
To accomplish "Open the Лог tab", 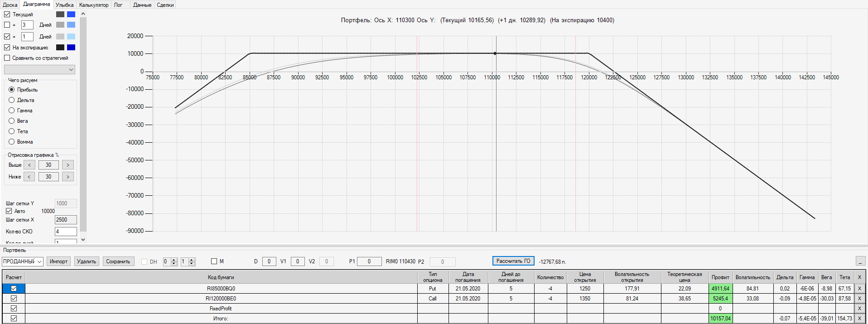I will 118,5.
